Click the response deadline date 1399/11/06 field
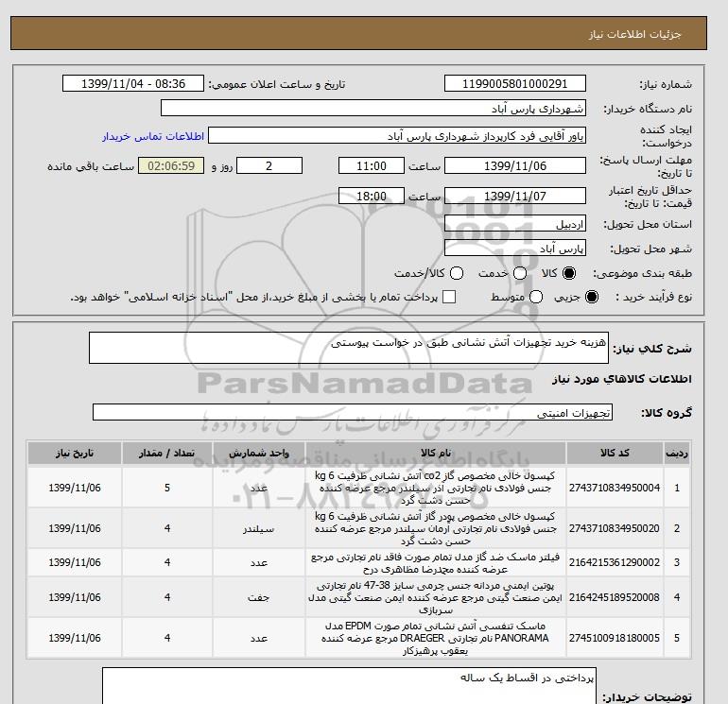Viewport: 728px width, 704px height. click(515, 165)
